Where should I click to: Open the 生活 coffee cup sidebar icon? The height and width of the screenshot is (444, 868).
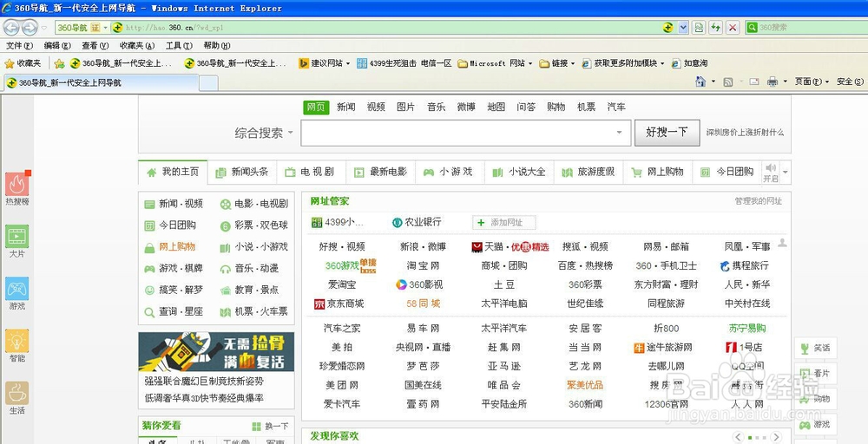coord(17,393)
